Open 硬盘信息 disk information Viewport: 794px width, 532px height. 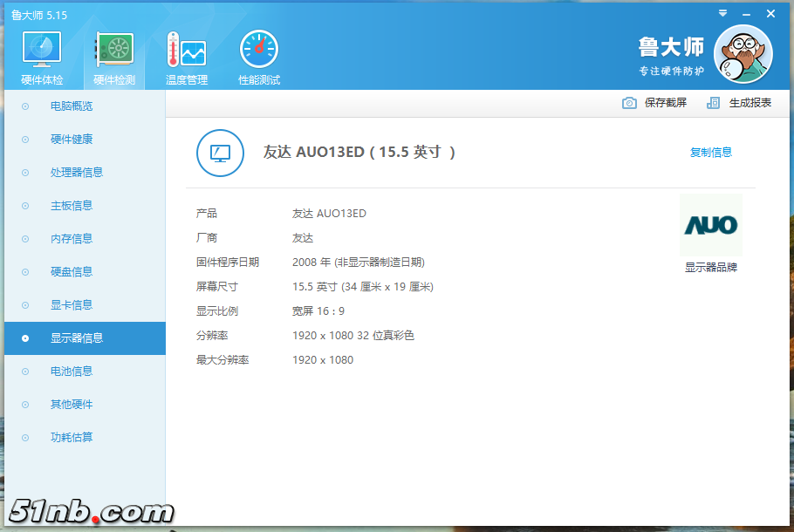point(72,272)
